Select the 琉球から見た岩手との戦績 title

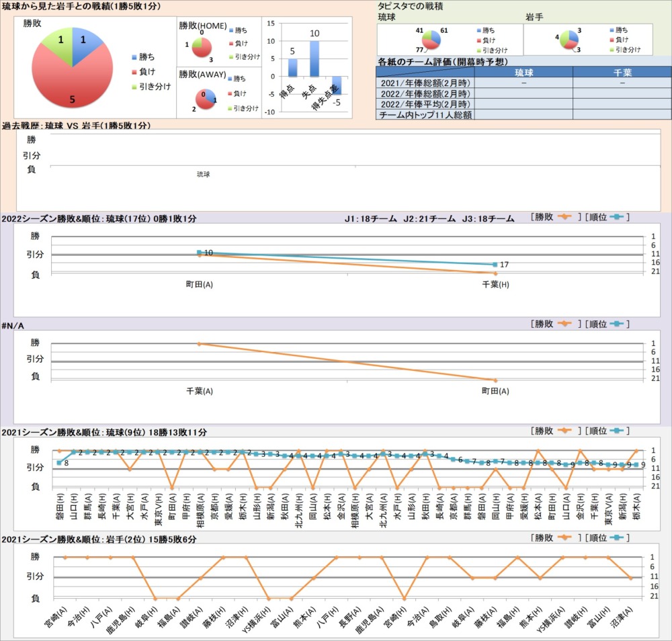(81, 6)
